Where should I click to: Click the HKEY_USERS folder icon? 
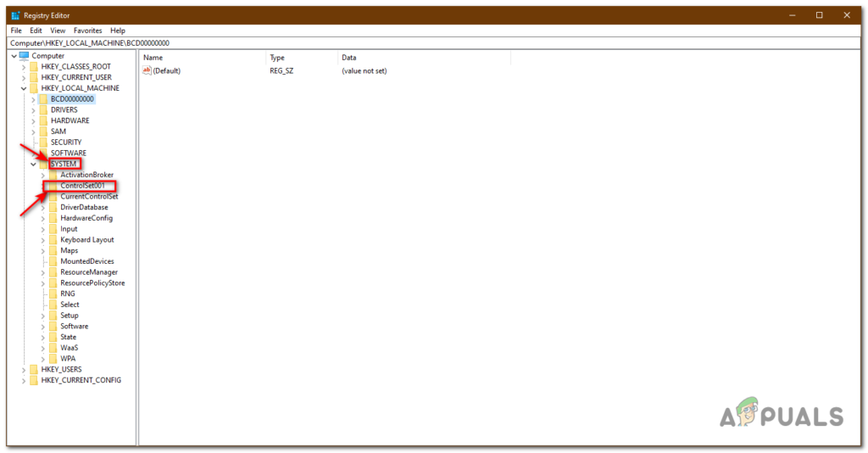tap(34, 369)
